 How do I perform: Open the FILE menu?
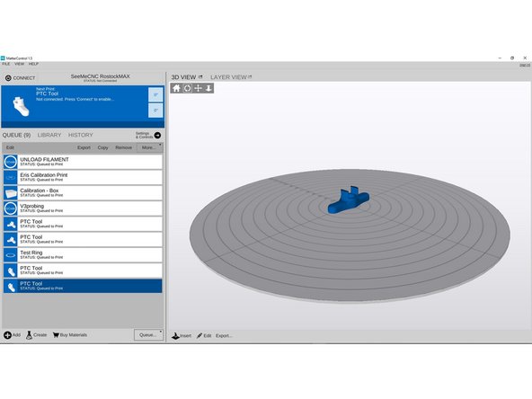[6, 64]
